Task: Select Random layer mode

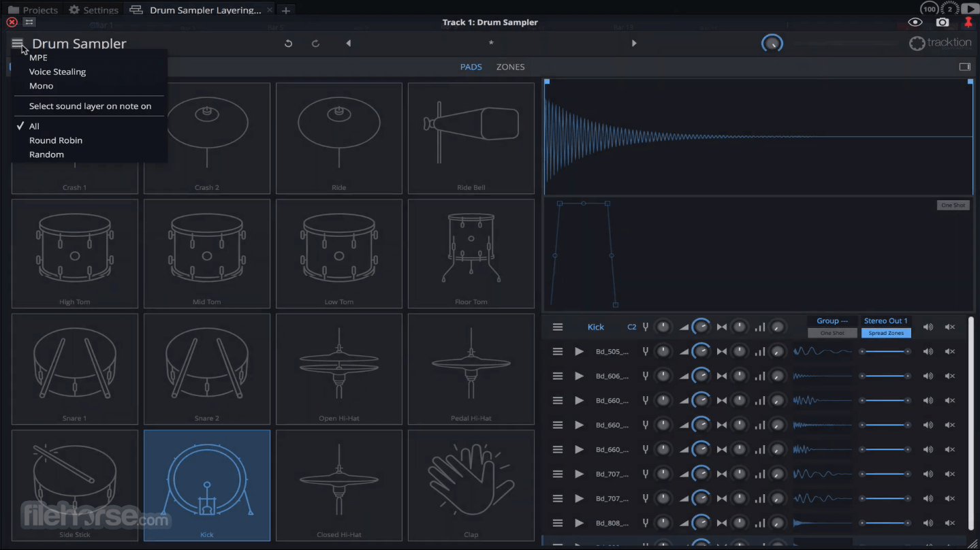Action: pyautogui.click(x=46, y=155)
